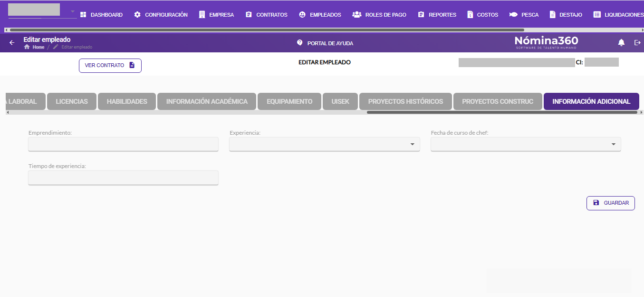Click the Dashboard grid icon
This screenshot has height=297, width=644.
pos(83,15)
